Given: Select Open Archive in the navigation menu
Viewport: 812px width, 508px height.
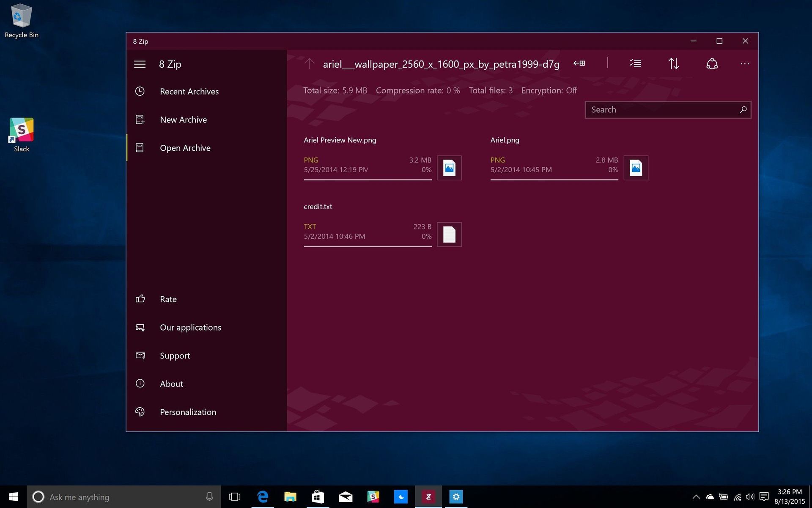Looking at the screenshot, I should coord(185,148).
